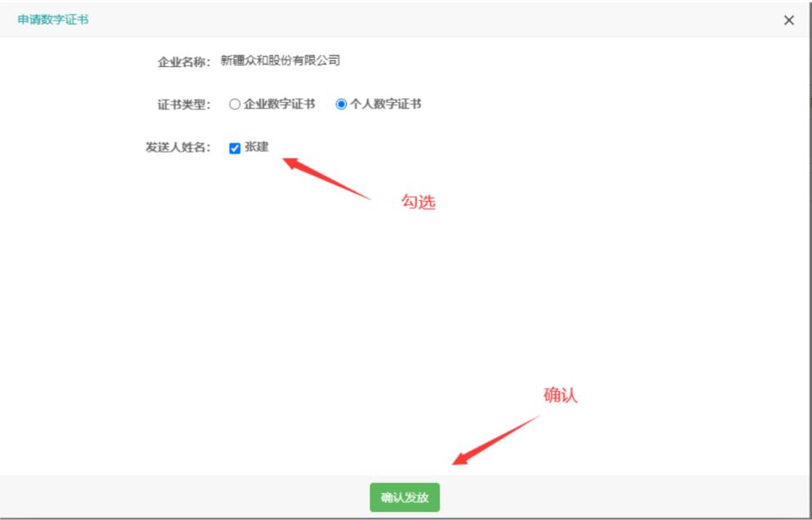The image size is (812, 520).
Task: Click the header bar right of the title
Action: tap(408, 20)
